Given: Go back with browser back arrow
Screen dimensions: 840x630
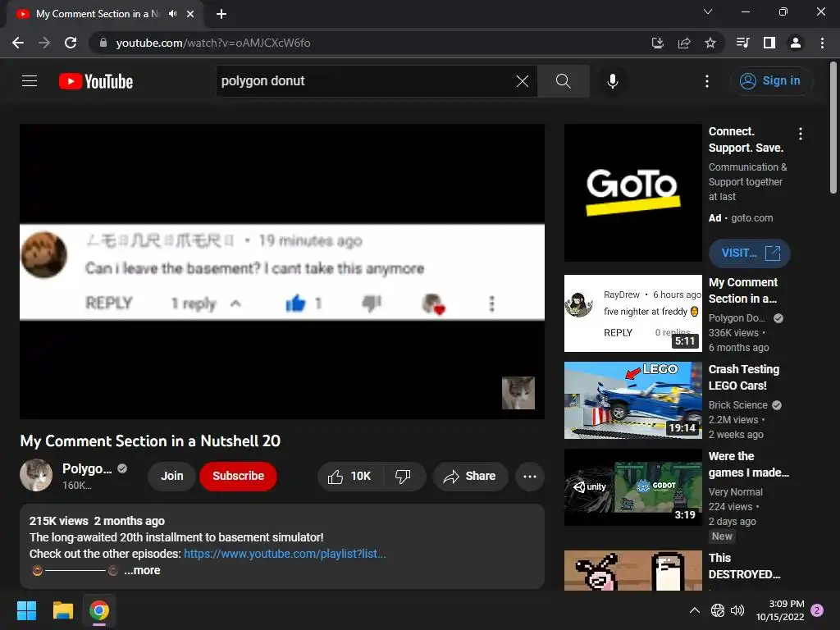Looking at the screenshot, I should 18,43.
